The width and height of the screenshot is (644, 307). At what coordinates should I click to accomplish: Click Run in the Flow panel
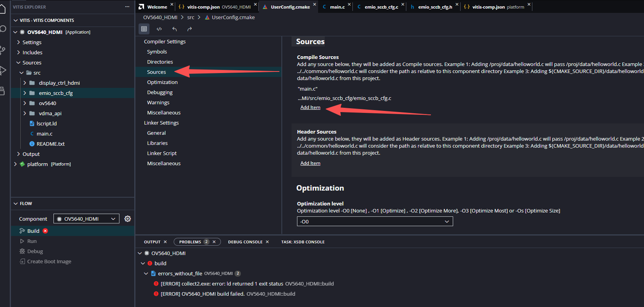coord(32,241)
